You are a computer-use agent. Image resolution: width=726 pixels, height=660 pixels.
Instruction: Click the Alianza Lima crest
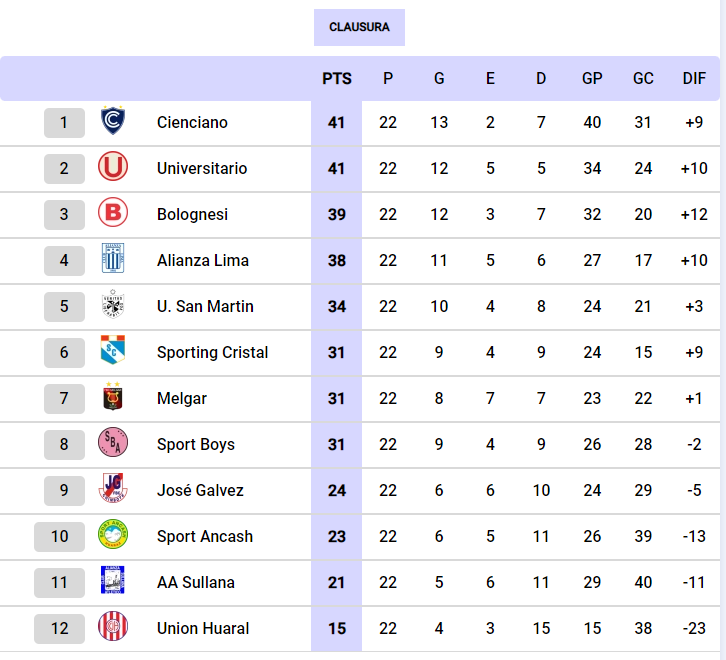(x=112, y=260)
